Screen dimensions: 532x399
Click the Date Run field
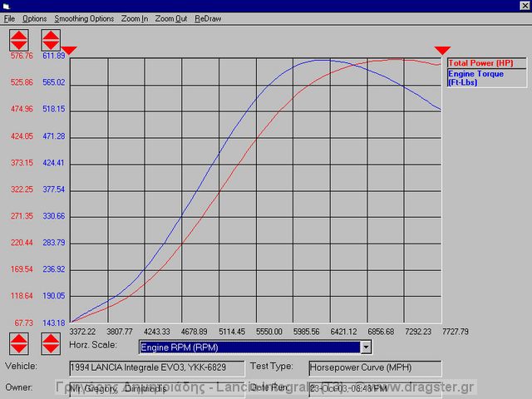click(374, 388)
